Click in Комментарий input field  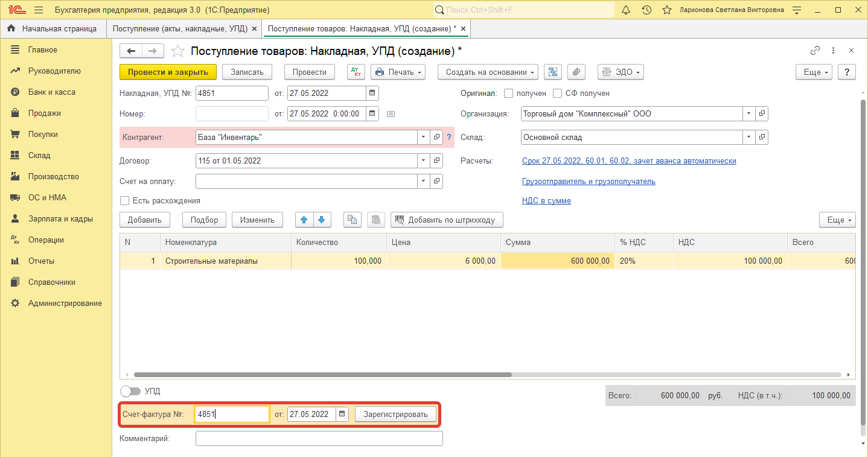click(x=319, y=439)
